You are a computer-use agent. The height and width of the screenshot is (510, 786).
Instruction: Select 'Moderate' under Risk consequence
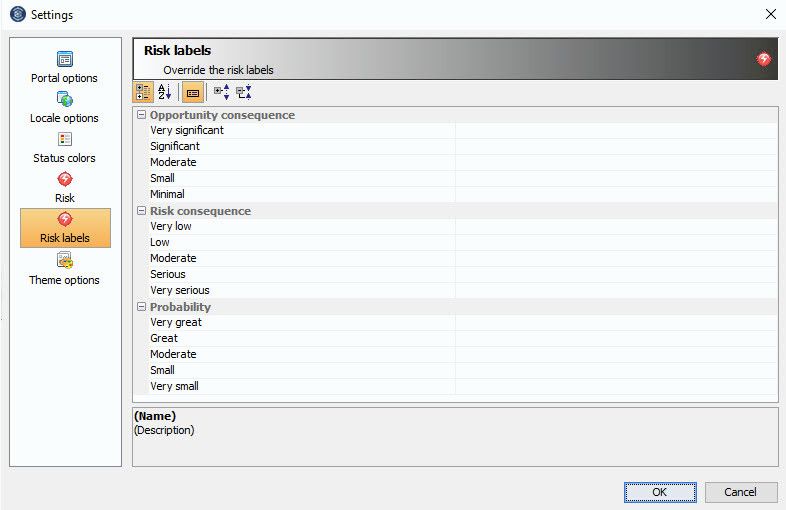(173, 258)
